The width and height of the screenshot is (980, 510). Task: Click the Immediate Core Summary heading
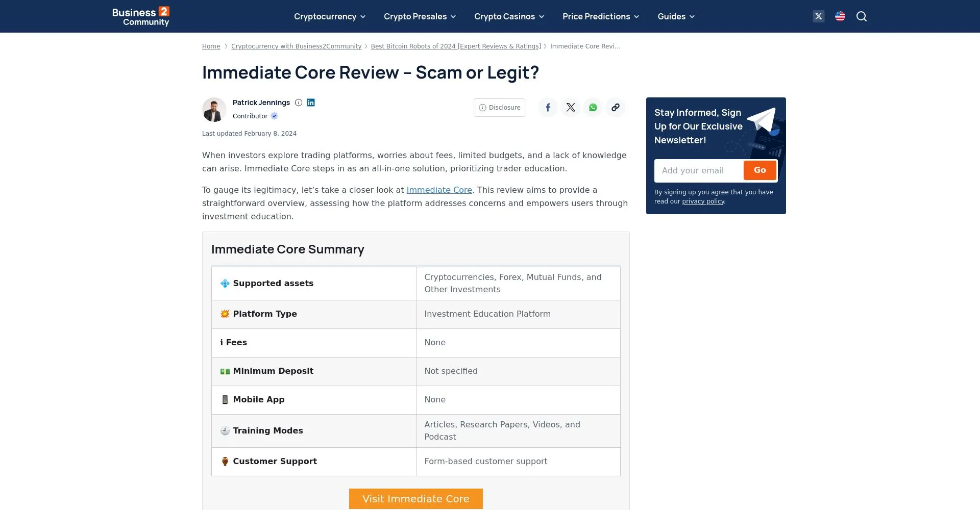288,249
